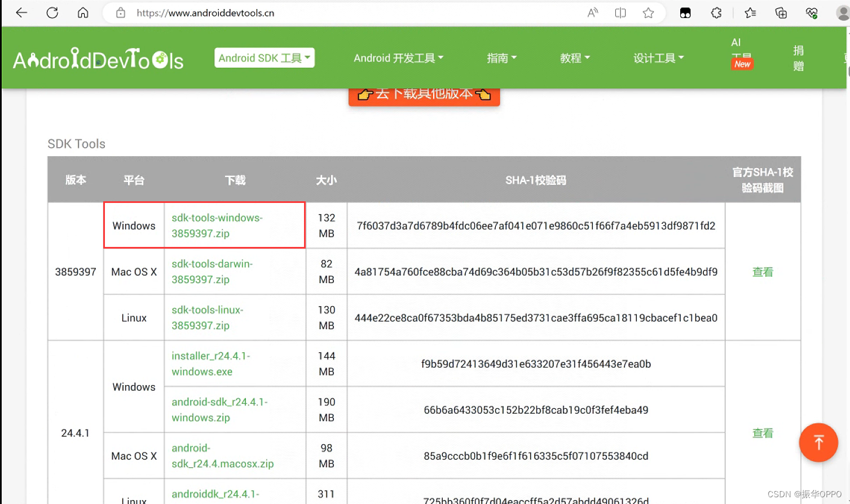Image resolution: width=850 pixels, height=504 pixels.
Task: Click the 大小 column header
Action: (327, 180)
